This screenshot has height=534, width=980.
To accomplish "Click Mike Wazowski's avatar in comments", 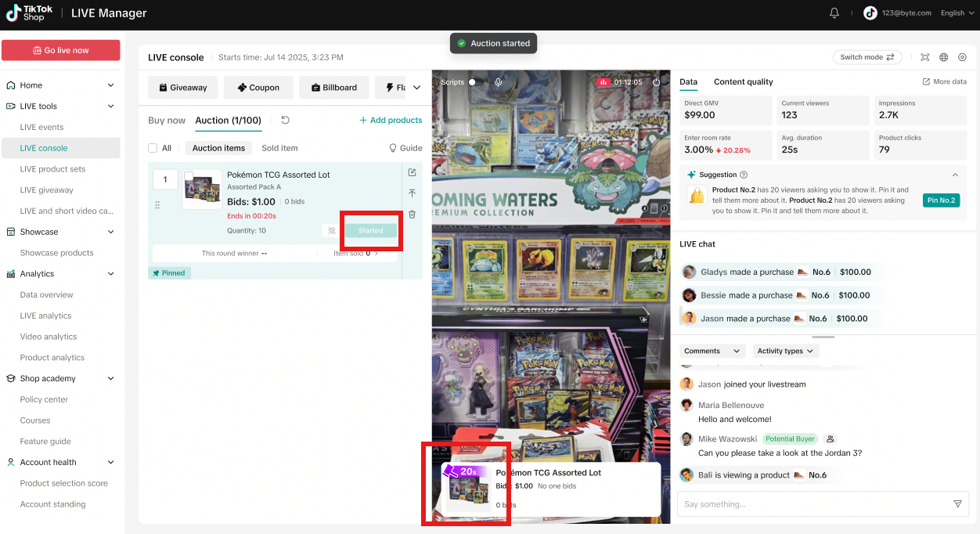I will pyautogui.click(x=686, y=439).
